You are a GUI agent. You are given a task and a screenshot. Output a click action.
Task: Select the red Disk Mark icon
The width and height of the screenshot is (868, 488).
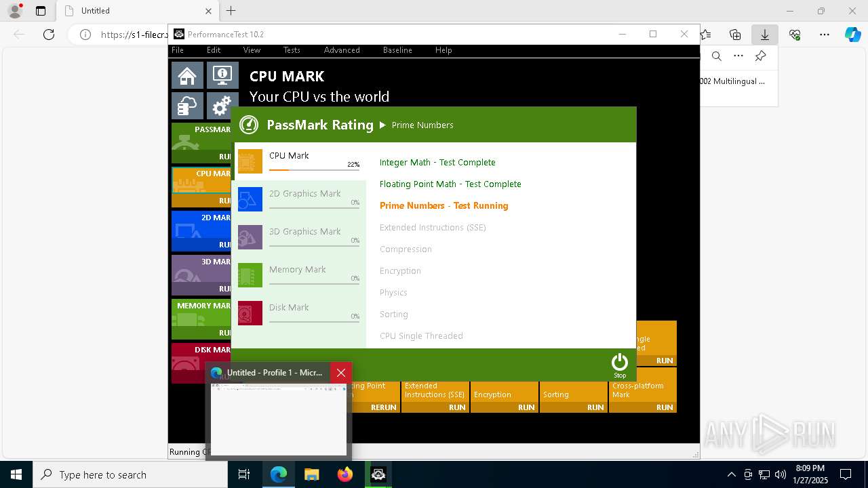[x=250, y=313]
